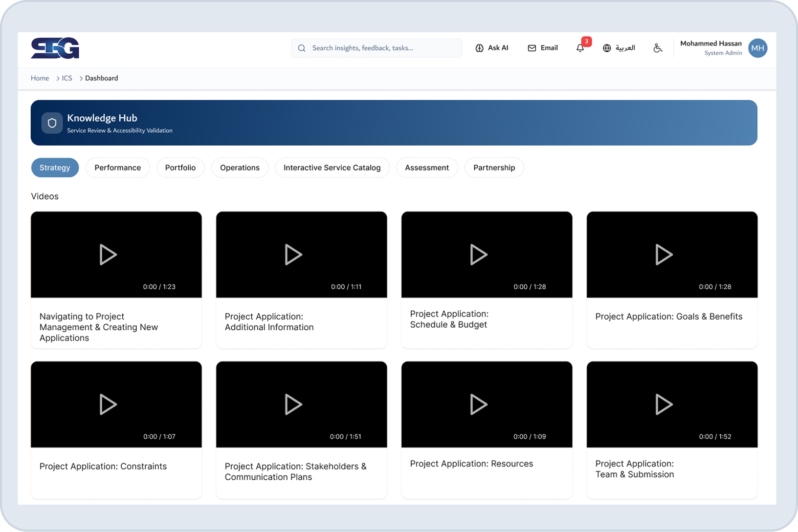Open accessibility options icon
Viewport: 798px width, 532px height.
click(658, 48)
